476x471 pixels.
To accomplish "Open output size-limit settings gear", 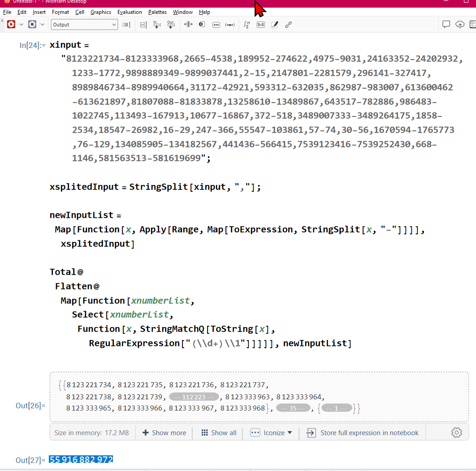I will pyautogui.click(x=456, y=432).
